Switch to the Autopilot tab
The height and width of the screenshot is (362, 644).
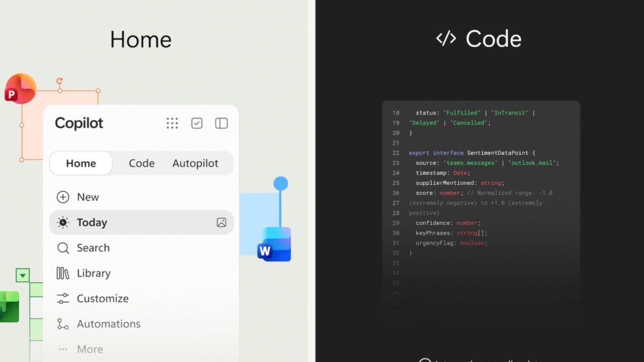[195, 164]
